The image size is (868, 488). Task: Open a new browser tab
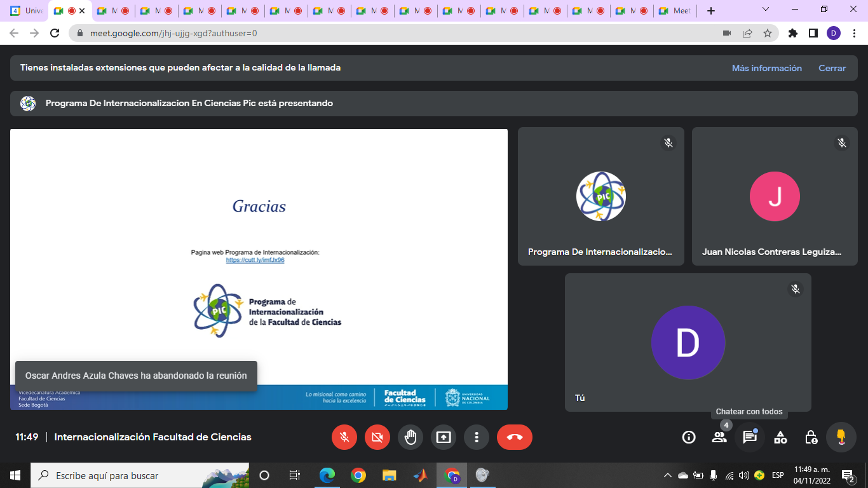(x=711, y=11)
